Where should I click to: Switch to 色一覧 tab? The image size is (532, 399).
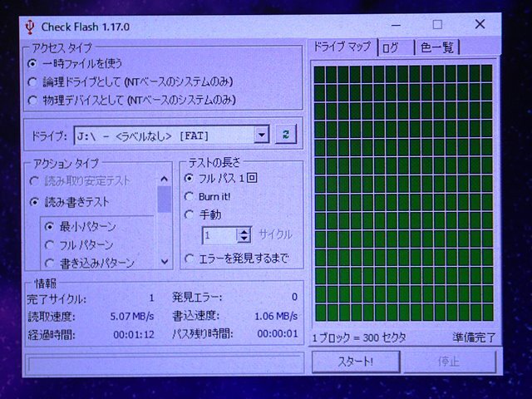tap(438, 47)
